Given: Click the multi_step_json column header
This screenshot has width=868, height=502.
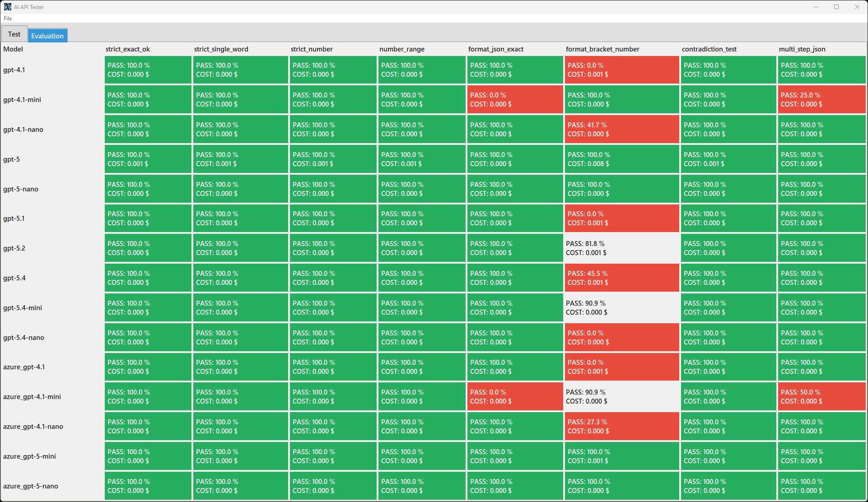Looking at the screenshot, I should 802,49.
